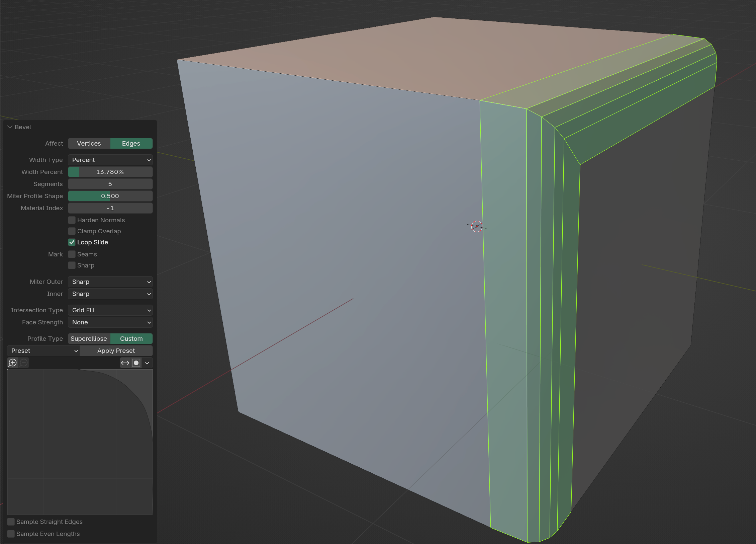Toggle the Sample Straight Edges checkbox
The width and height of the screenshot is (756, 544).
(11, 522)
